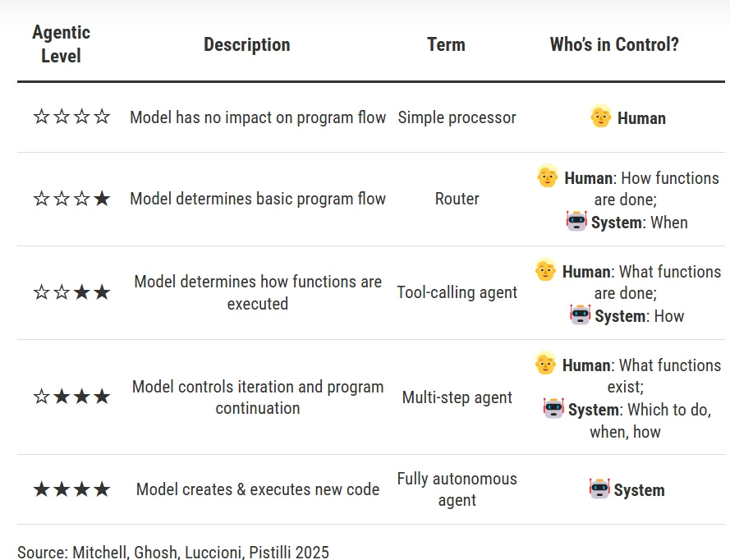Select the 'Term' column header
The height and width of the screenshot is (560, 730).
(x=446, y=44)
